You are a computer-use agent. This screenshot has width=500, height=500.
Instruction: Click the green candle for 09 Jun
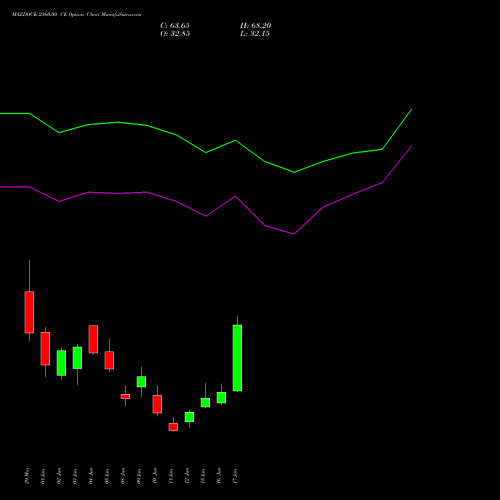[141, 382]
